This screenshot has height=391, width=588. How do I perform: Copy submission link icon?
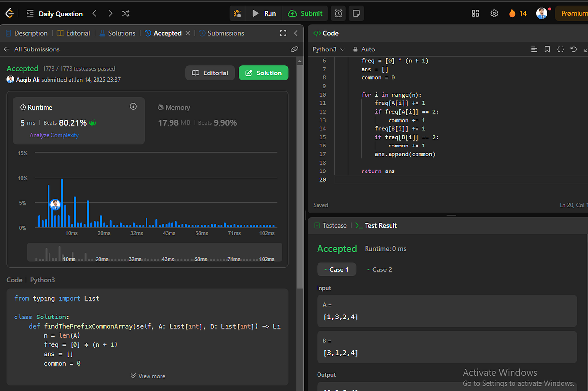coord(294,49)
